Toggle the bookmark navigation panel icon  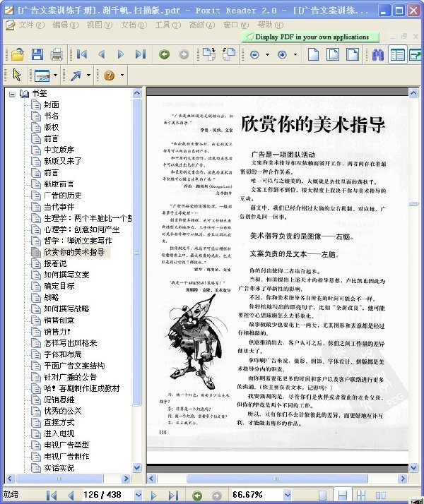pos(398,54)
